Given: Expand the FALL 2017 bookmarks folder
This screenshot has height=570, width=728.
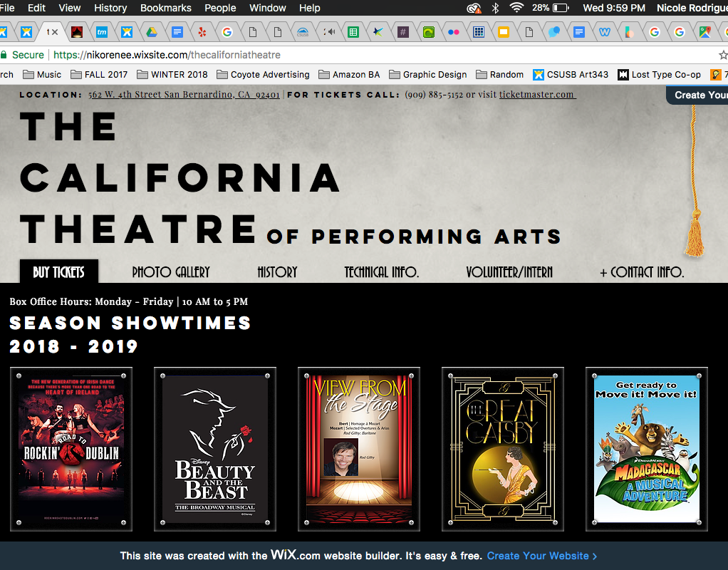Looking at the screenshot, I should pos(99,74).
